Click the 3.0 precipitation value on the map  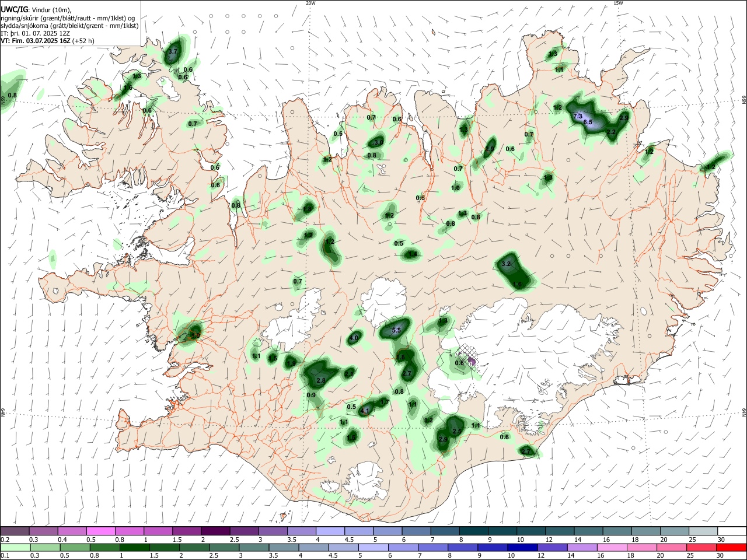click(x=379, y=142)
